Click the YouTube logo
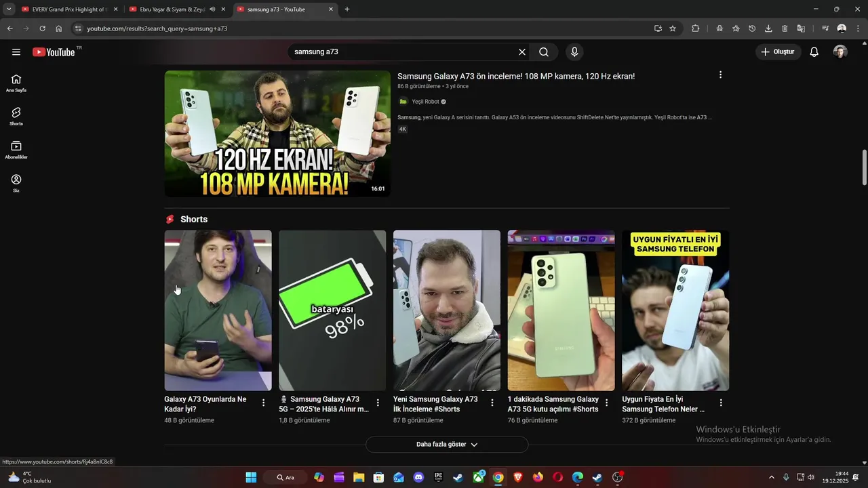The width and height of the screenshot is (868, 488). pos(54,52)
